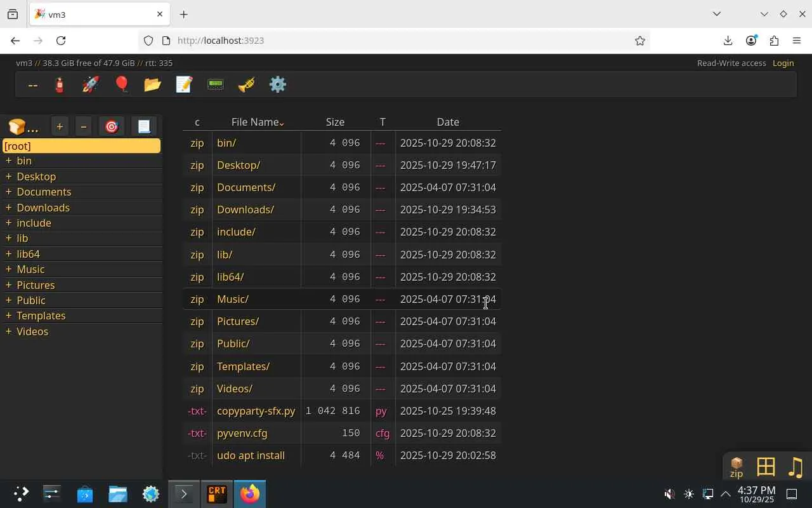Open the new markdown document tool
Viewport: 812px width, 508px height.
coord(184,84)
